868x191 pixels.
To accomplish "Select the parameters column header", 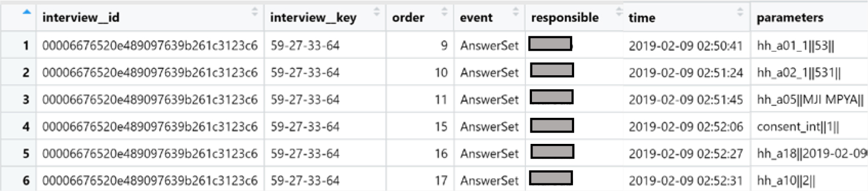I will (x=790, y=18).
